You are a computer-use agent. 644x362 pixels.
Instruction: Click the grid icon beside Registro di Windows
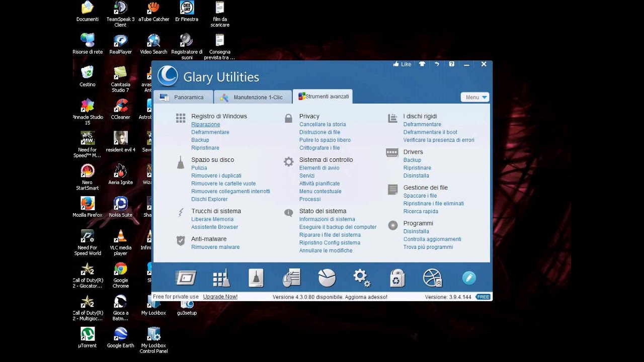point(181,118)
